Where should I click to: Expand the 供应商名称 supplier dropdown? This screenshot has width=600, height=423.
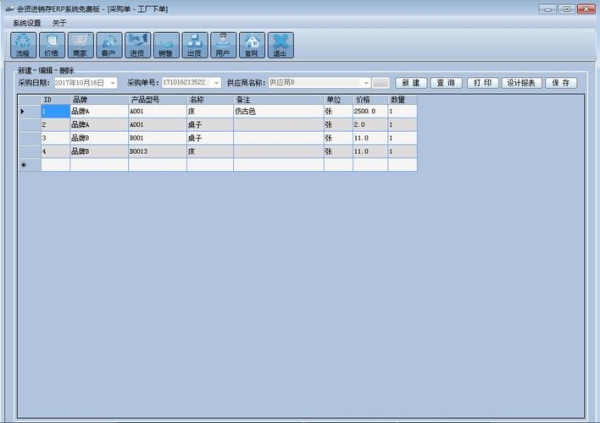pyautogui.click(x=366, y=83)
